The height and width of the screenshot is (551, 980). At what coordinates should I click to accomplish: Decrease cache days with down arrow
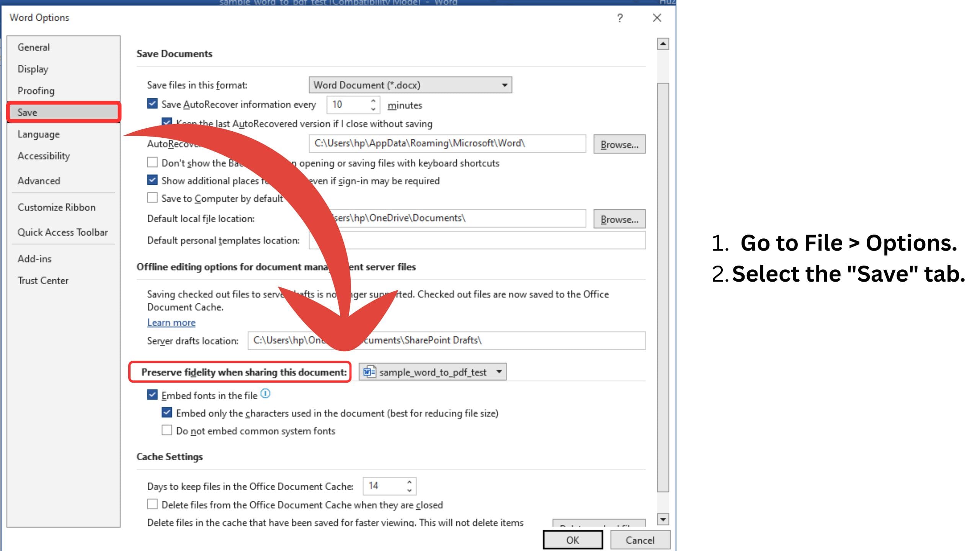tap(409, 490)
